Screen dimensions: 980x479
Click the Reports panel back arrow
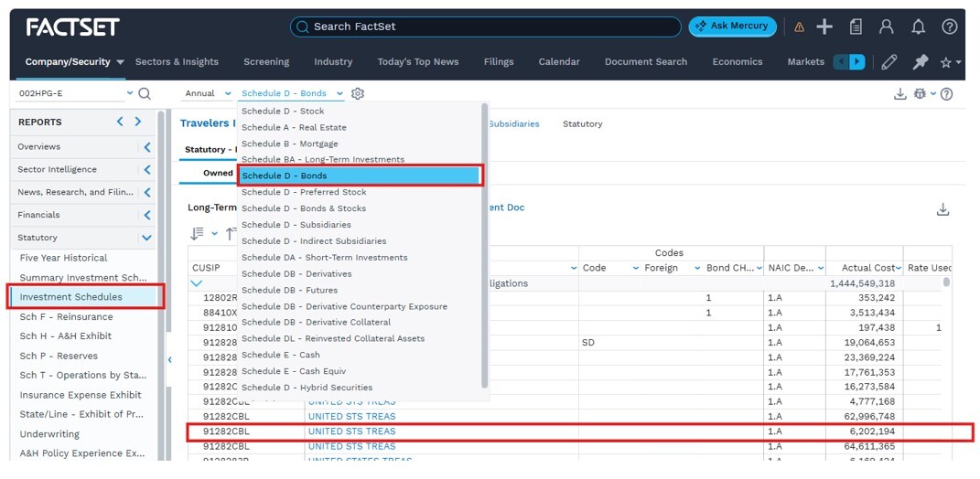pos(120,122)
